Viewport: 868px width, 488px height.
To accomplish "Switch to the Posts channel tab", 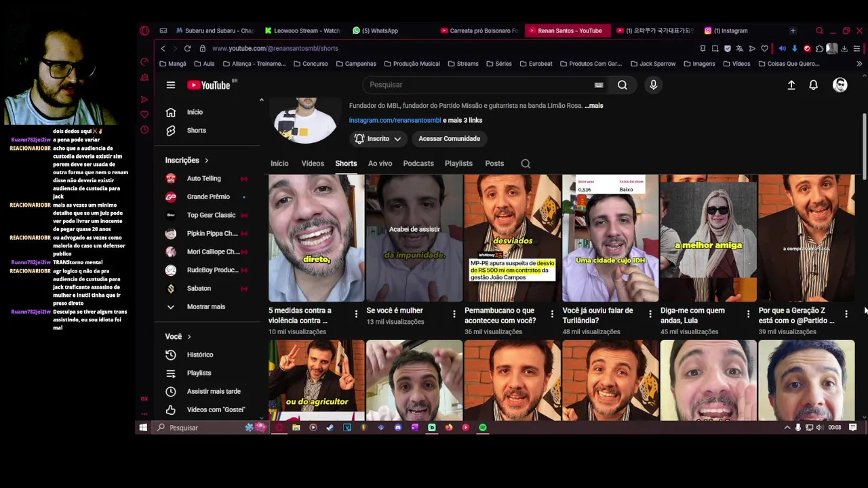I will (x=494, y=163).
